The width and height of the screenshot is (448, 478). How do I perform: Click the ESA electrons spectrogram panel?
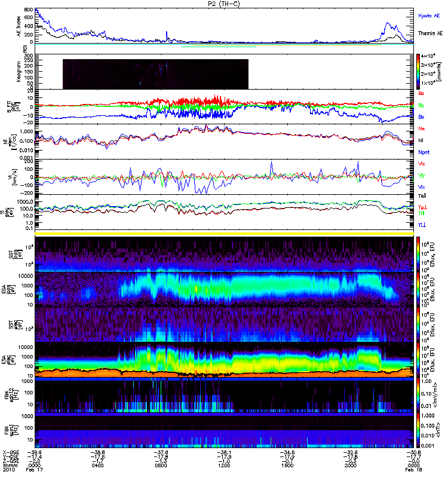[225, 360]
